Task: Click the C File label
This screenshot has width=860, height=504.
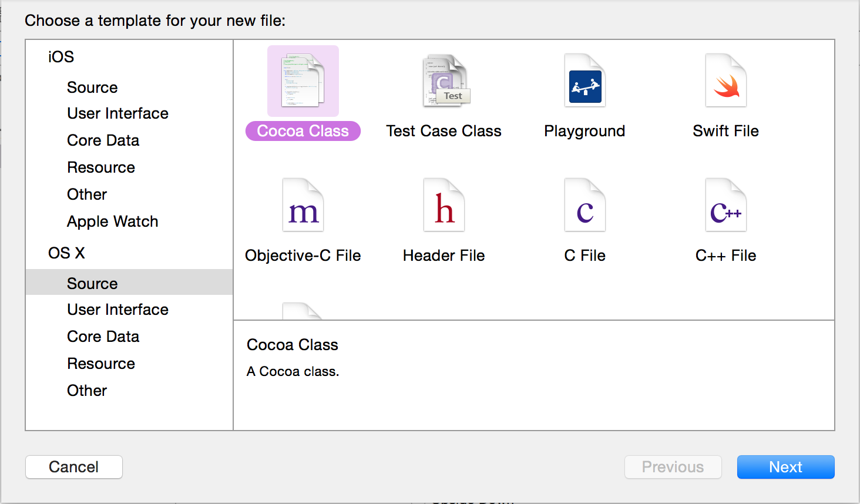Action: [x=585, y=256]
